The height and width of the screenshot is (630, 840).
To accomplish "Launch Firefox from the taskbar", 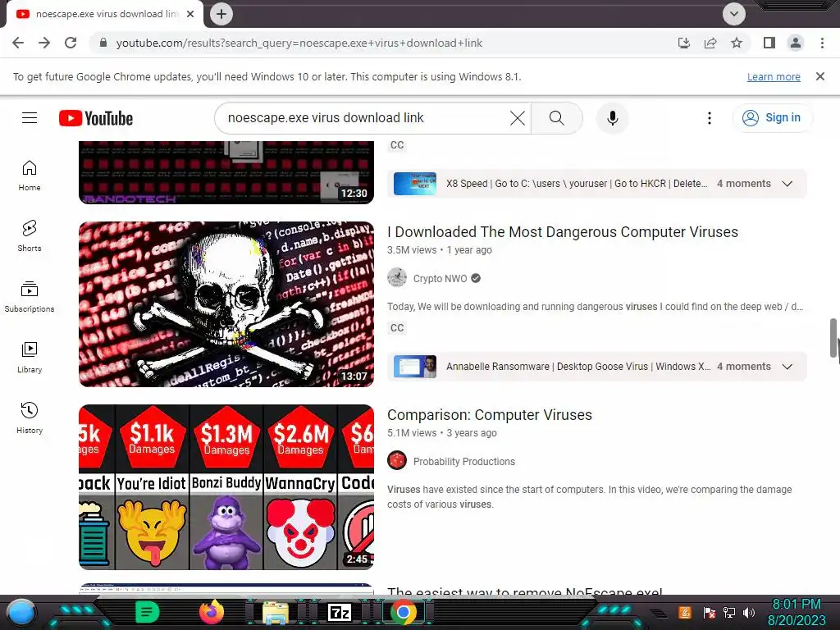I will (212, 612).
